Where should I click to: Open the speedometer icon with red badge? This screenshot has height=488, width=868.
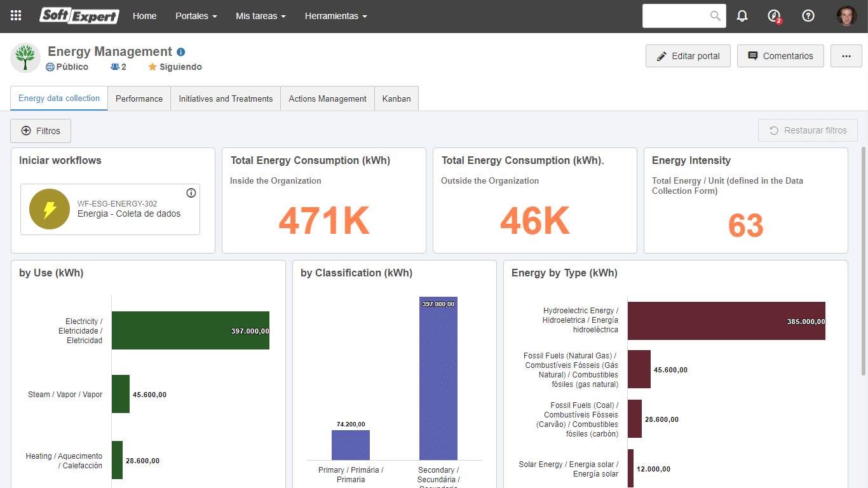[x=774, y=17]
